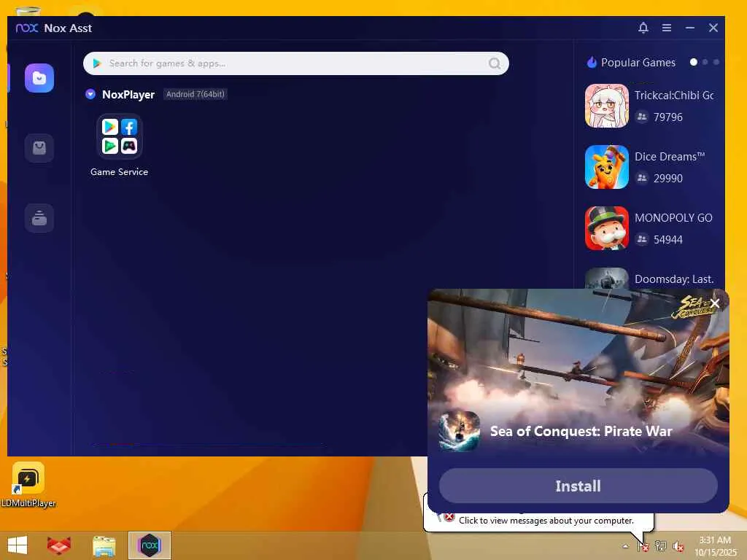Open Dice Dreams game icon
747x560 pixels.
[606, 167]
